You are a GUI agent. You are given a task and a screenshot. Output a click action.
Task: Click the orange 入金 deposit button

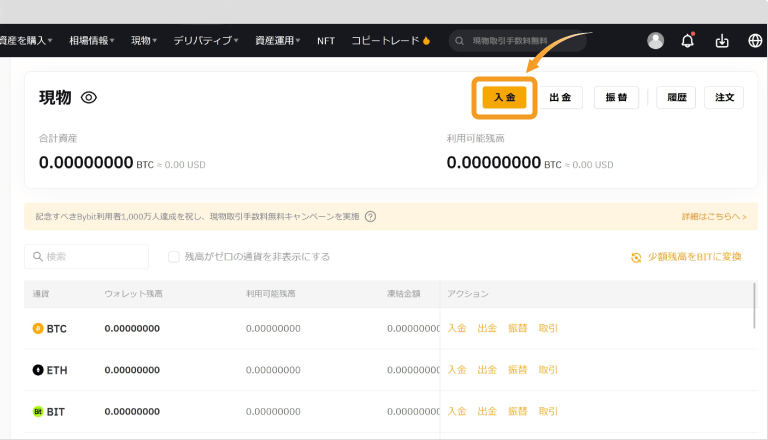tap(504, 97)
